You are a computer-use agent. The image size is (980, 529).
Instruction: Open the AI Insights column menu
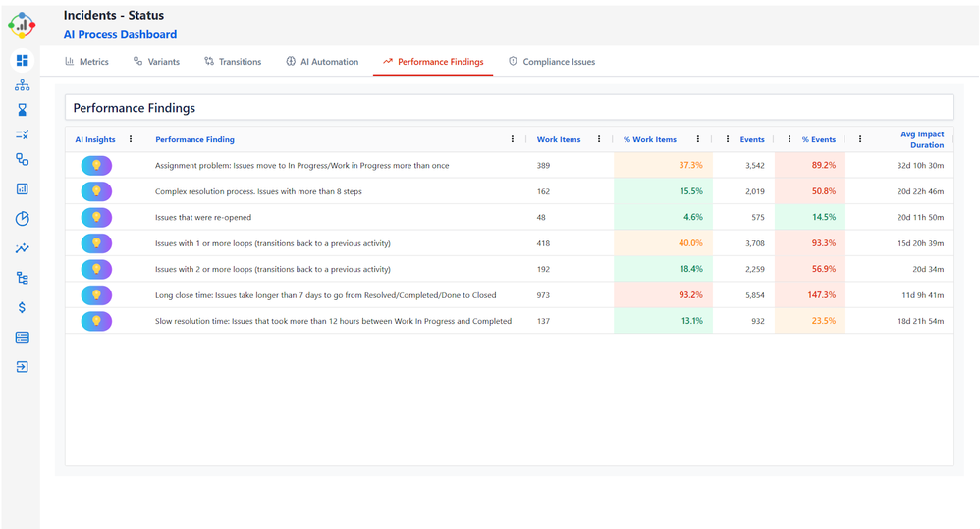tap(131, 139)
